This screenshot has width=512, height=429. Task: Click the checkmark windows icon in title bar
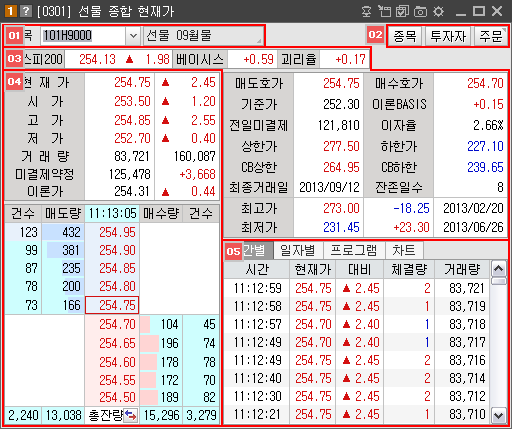(x=402, y=11)
